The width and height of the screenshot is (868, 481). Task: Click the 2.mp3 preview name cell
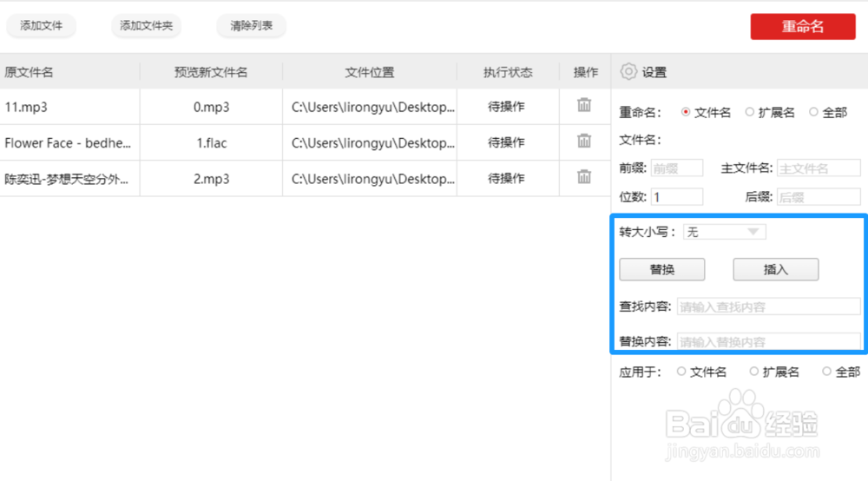tap(211, 179)
